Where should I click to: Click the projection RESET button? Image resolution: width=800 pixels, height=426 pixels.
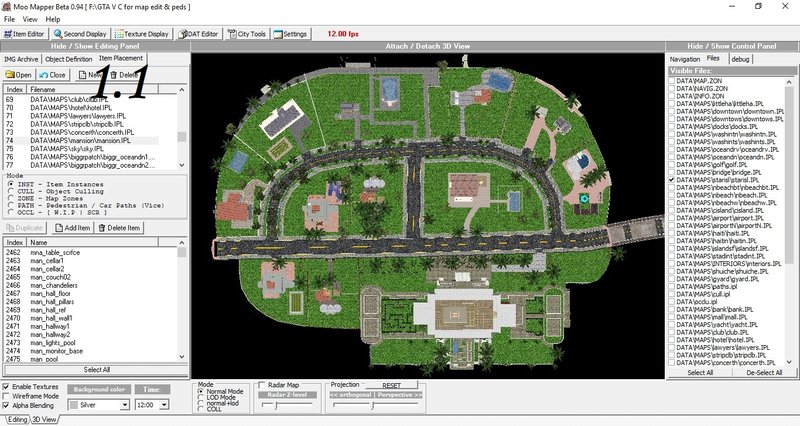click(391, 385)
